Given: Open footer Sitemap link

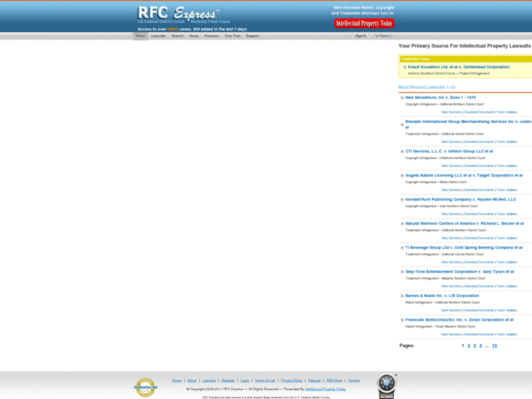Looking at the screenshot, I should (x=314, y=381).
